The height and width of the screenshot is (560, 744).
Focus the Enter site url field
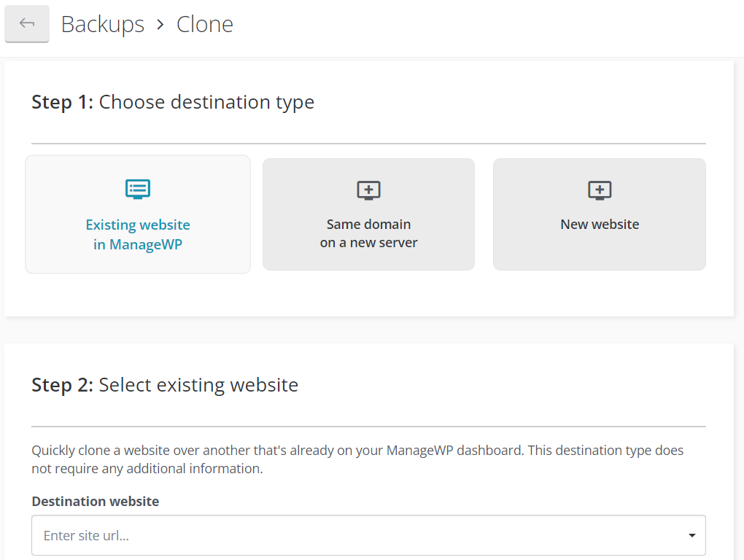tap(357, 536)
